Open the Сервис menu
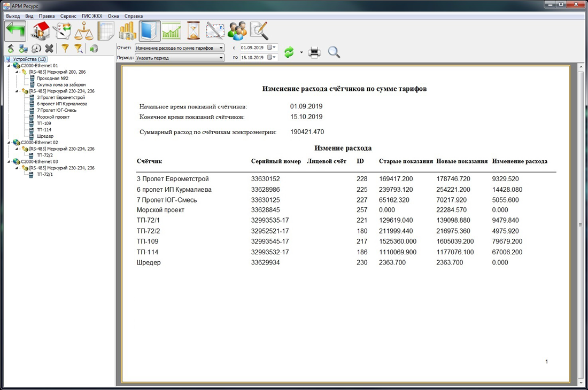588x390 pixels. tap(68, 16)
